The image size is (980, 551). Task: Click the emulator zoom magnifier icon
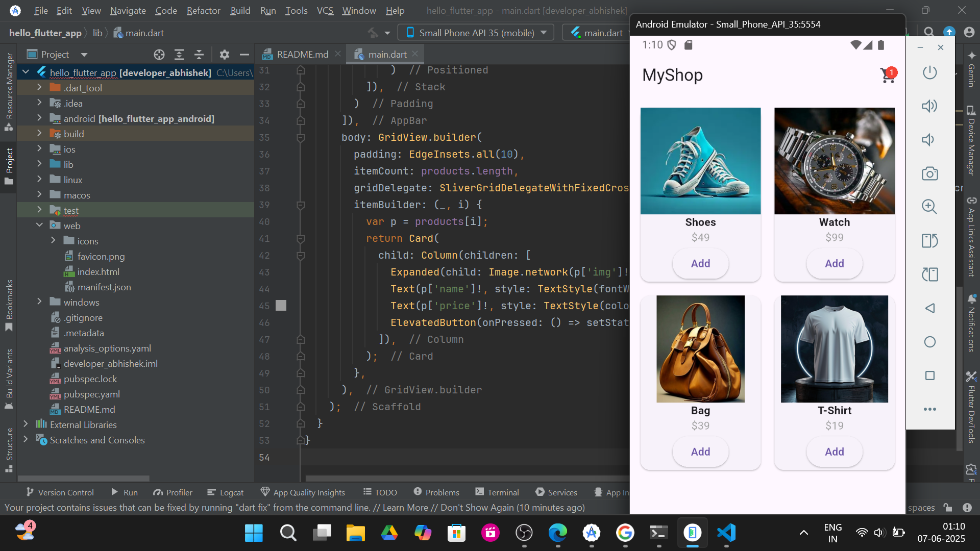(x=929, y=207)
